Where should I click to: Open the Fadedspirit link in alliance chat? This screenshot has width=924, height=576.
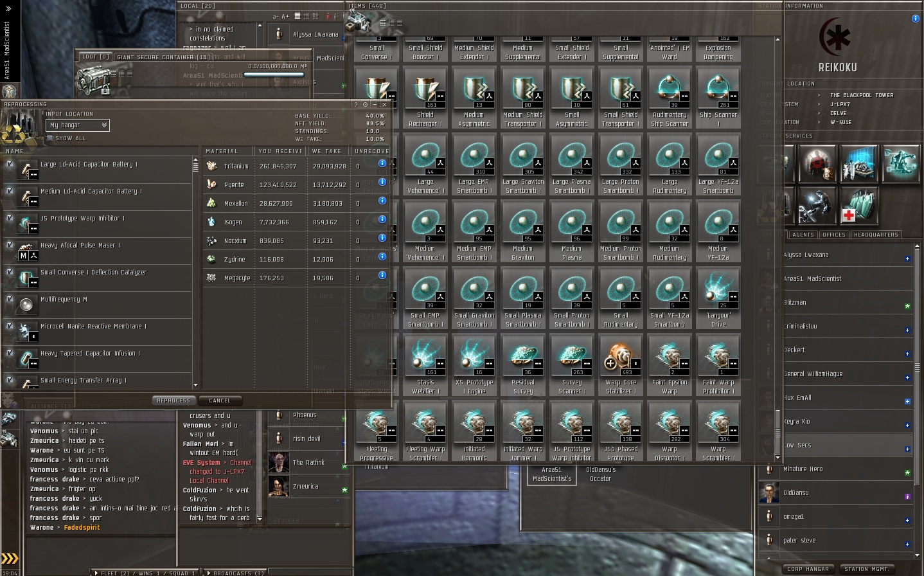coord(82,527)
